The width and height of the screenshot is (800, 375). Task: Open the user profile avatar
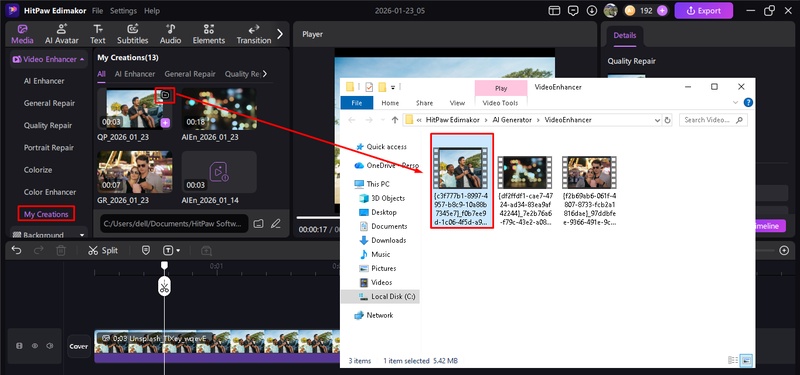610,11
